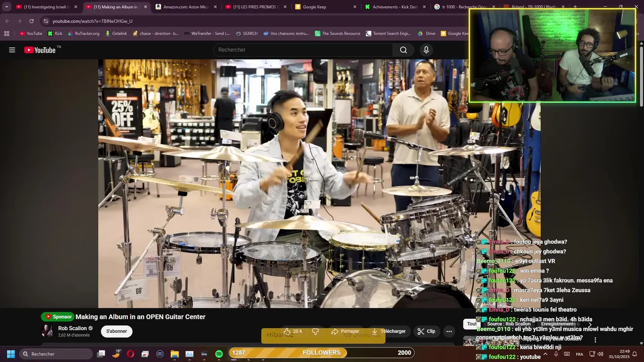
Task: Open the Getalink bookmark
Action: (x=116, y=34)
